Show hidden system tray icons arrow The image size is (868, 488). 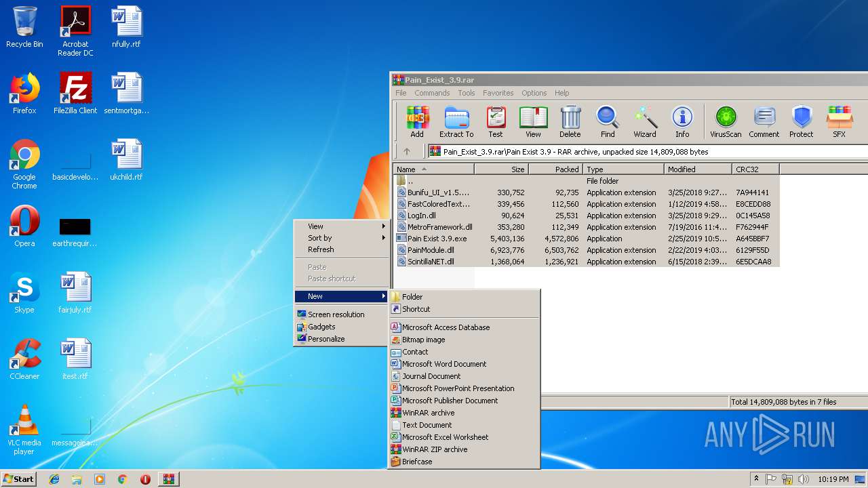click(x=756, y=479)
